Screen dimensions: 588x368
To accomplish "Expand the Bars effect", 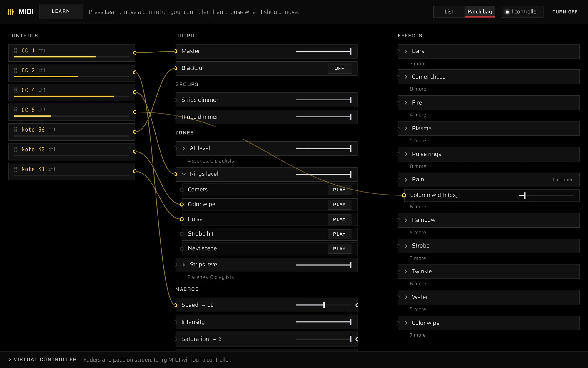I will coord(406,51).
